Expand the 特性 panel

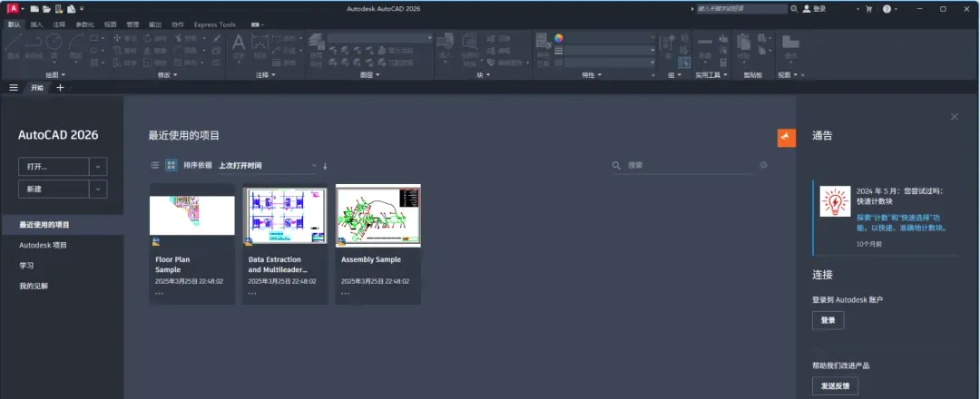coord(592,75)
